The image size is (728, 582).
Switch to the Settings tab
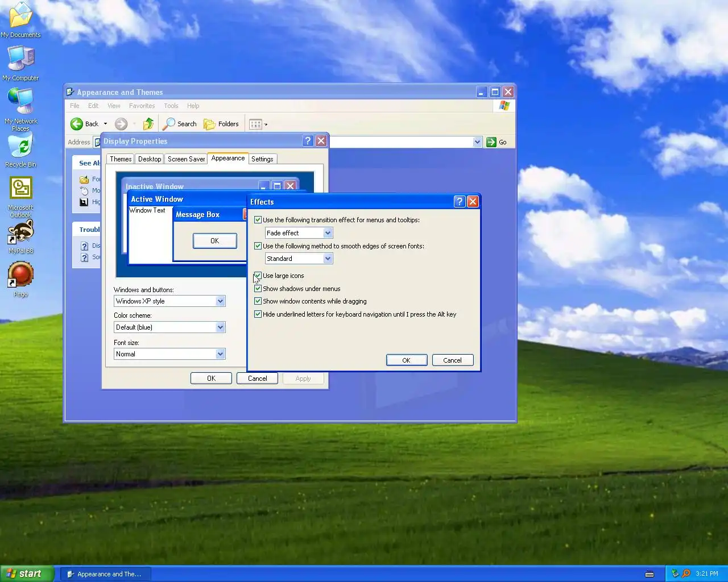(262, 159)
